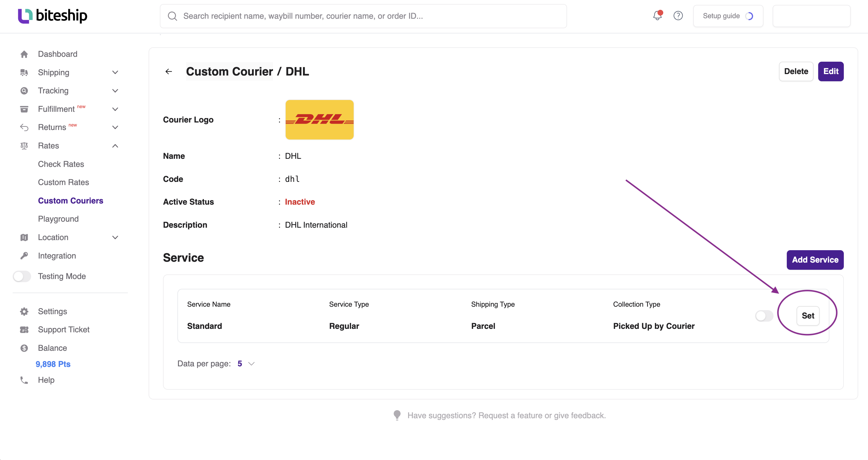Viewport: 868px width, 460px height.
Task: Open Playground submenu item
Action: (58, 219)
